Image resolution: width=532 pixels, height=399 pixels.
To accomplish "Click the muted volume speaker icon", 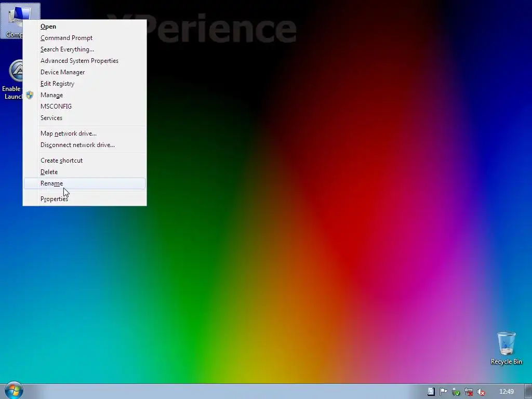I will (x=481, y=392).
